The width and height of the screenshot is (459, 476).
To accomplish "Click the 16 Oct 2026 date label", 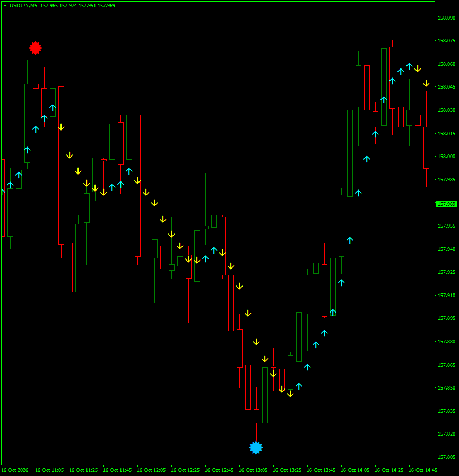I will (15, 470).
